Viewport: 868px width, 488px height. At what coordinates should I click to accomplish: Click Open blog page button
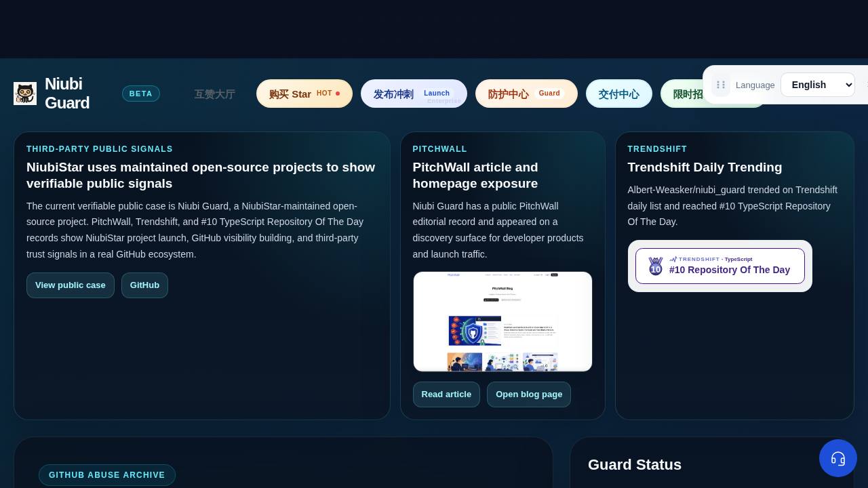[x=529, y=394]
